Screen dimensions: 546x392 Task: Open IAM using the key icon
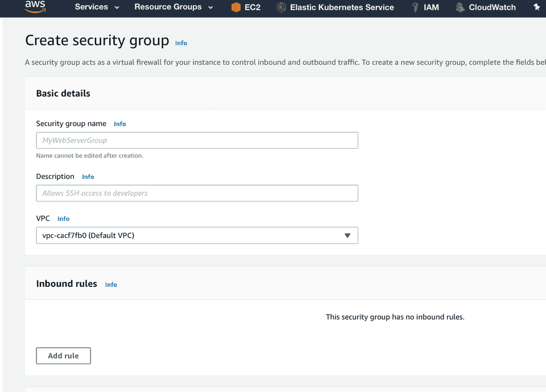pyautogui.click(x=415, y=8)
